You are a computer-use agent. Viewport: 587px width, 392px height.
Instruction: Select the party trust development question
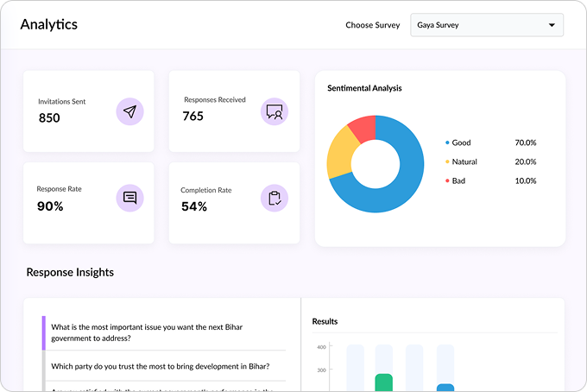tap(161, 366)
